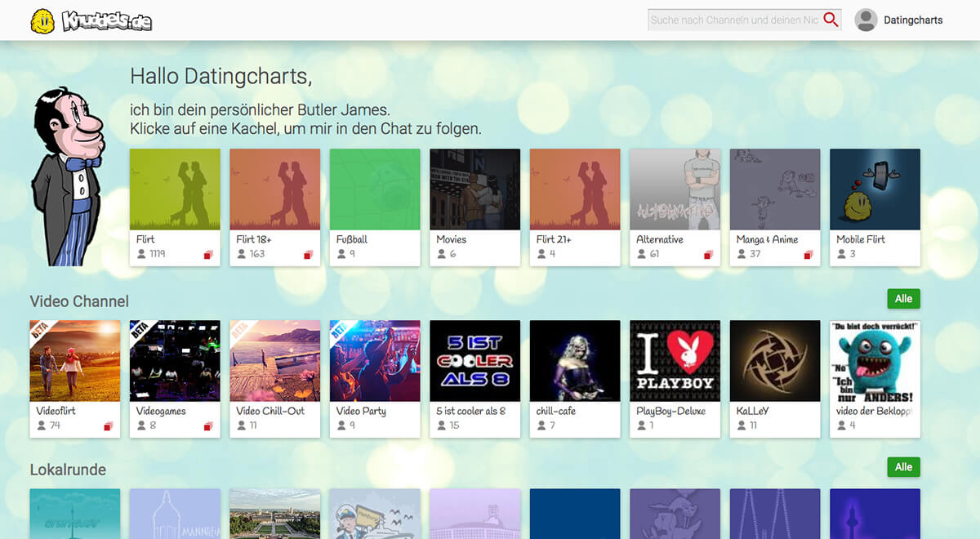Click the red icon on Alternative tile
The height and width of the screenshot is (539, 980).
pyautogui.click(x=708, y=255)
